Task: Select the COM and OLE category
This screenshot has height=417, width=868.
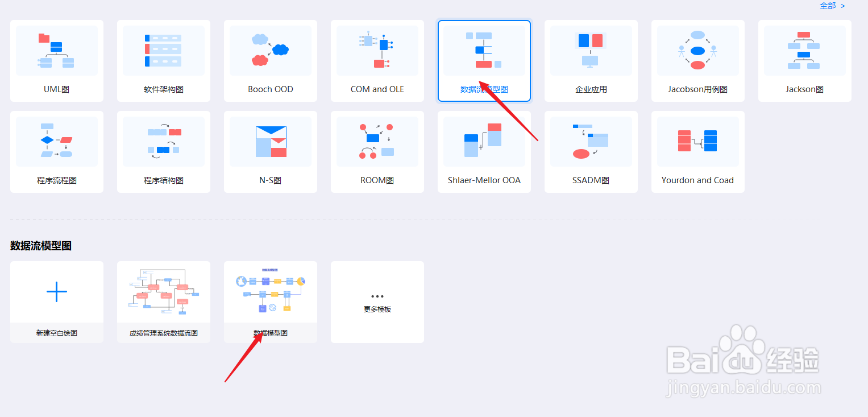Action: [x=377, y=61]
